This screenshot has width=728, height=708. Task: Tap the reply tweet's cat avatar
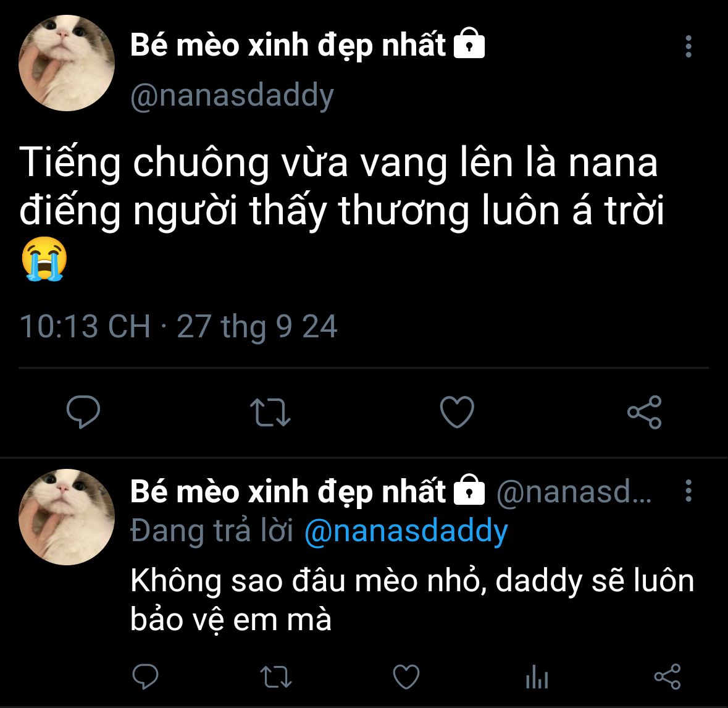[x=67, y=516]
